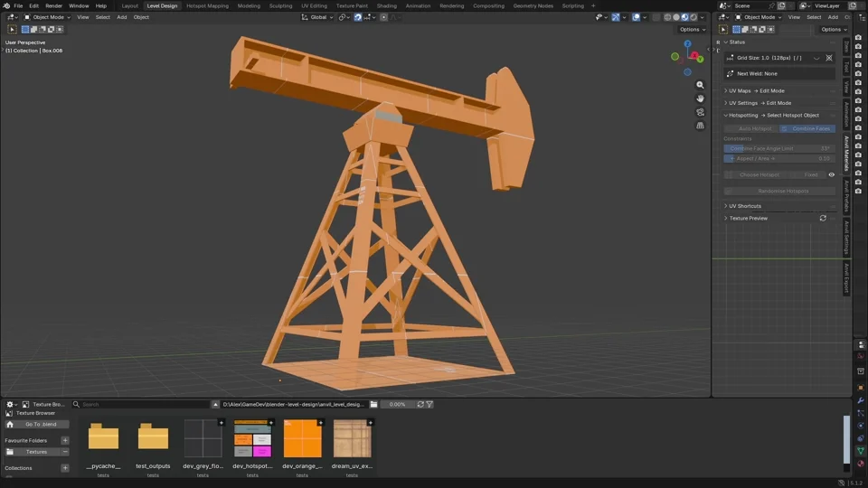Select dev_orange texture thumbnail
Screen dimensions: 868x488
click(302, 438)
